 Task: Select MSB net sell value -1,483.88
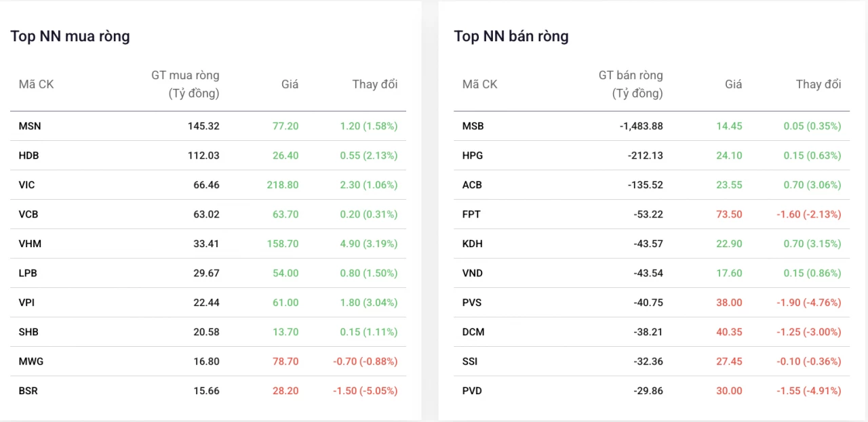(641, 126)
